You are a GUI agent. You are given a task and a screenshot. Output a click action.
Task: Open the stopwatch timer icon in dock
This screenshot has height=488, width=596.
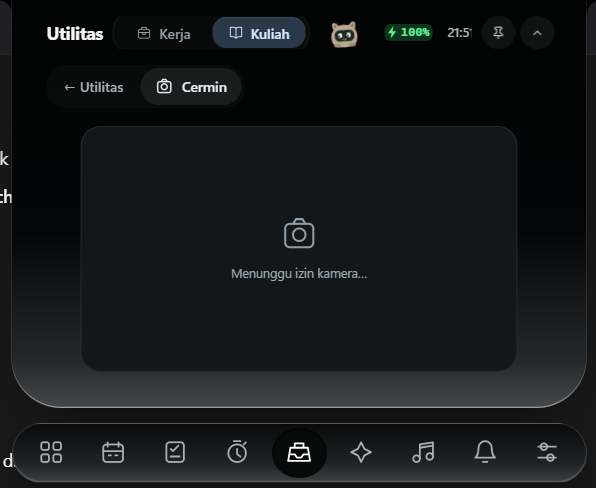pyautogui.click(x=237, y=452)
